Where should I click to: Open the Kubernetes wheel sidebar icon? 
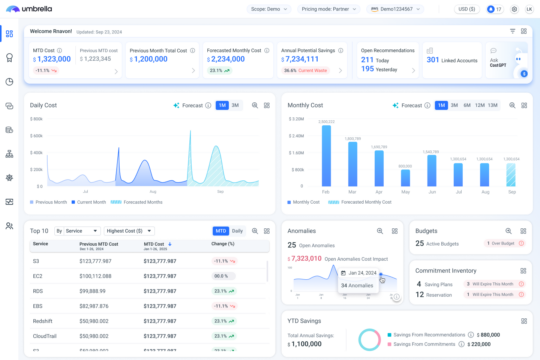tap(9, 178)
